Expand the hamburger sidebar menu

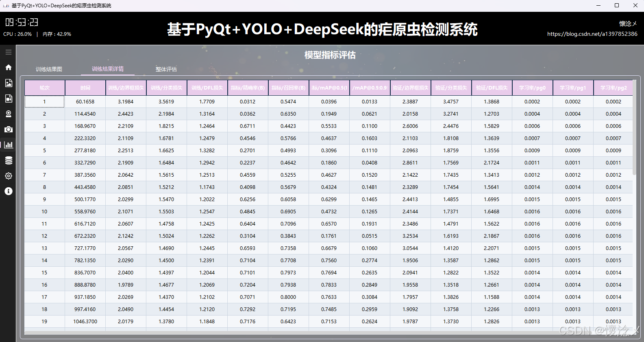coord(8,52)
